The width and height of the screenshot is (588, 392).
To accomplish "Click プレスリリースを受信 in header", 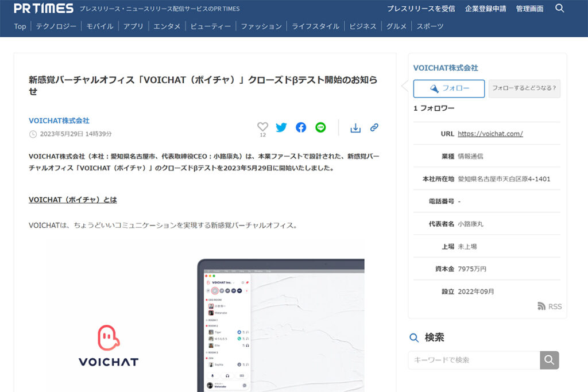I will (x=420, y=9).
